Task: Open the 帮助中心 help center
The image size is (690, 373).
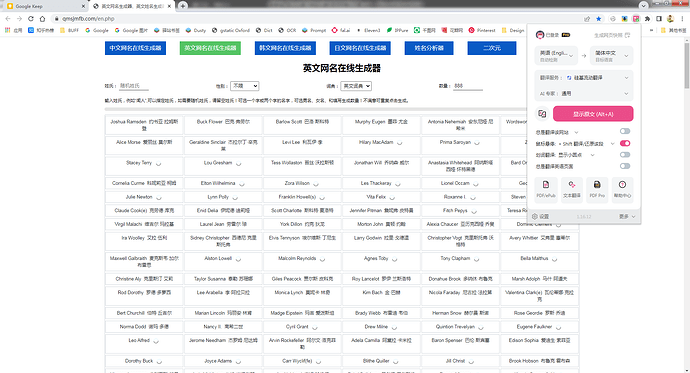Action: point(622,190)
